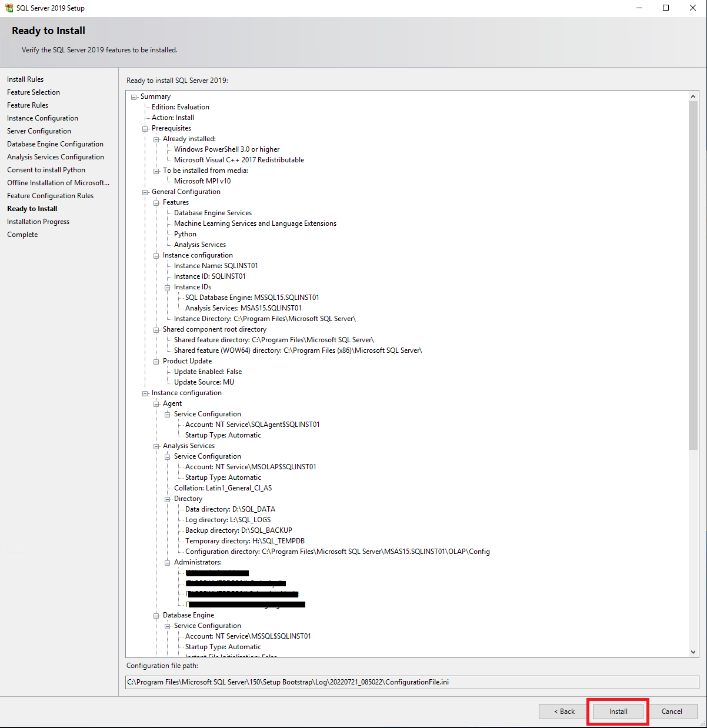Go back with the < Back button
This screenshot has width=707, height=728.
coord(564,712)
